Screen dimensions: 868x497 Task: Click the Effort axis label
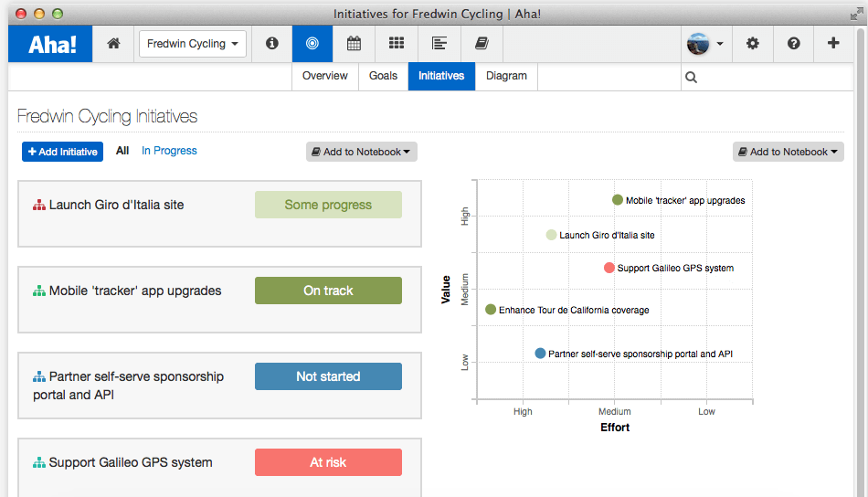click(615, 428)
